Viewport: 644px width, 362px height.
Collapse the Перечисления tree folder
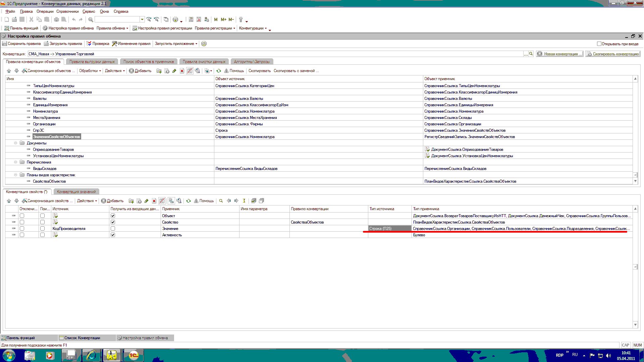pos(15,162)
